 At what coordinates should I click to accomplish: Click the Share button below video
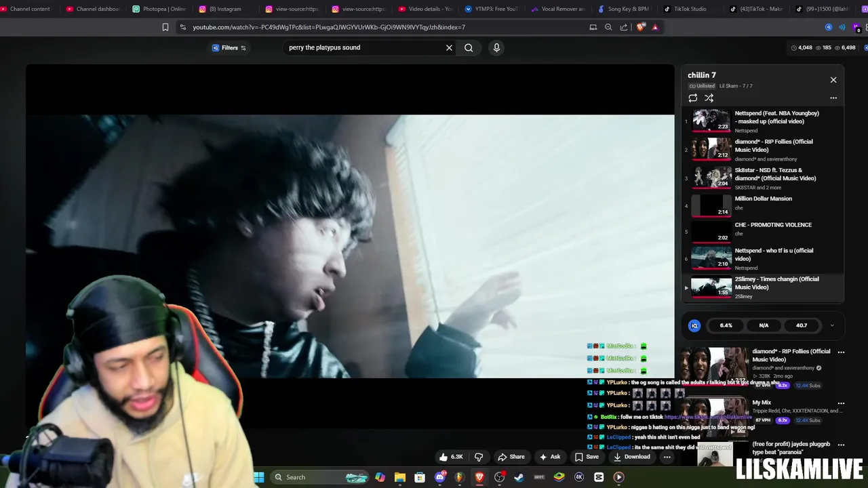click(x=511, y=457)
